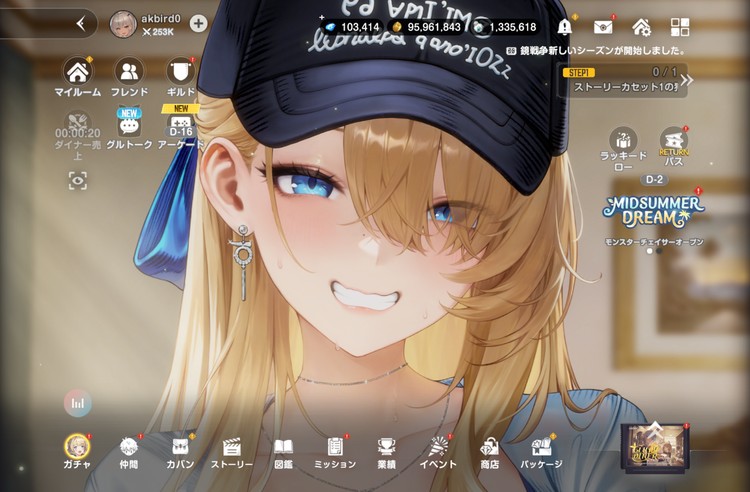The image size is (750, 492).
Task: Open the pink-blue bar chart icon
Action: pyautogui.click(x=77, y=403)
